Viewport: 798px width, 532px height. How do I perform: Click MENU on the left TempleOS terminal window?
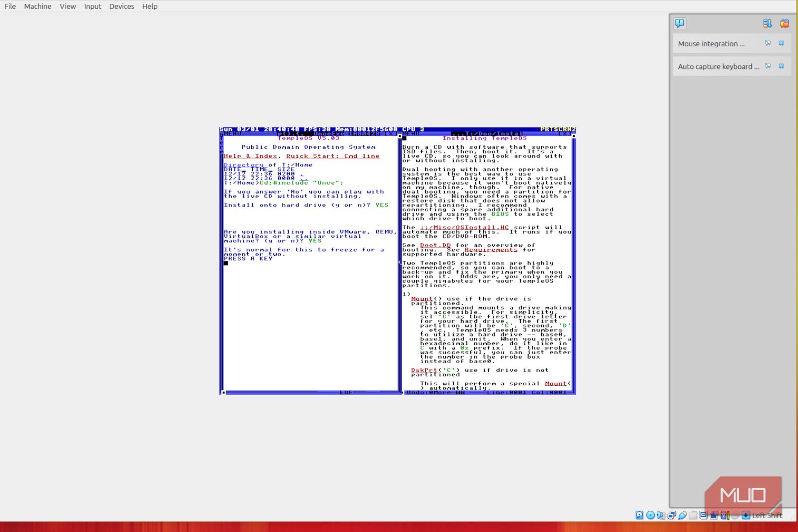(x=233, y=133)
